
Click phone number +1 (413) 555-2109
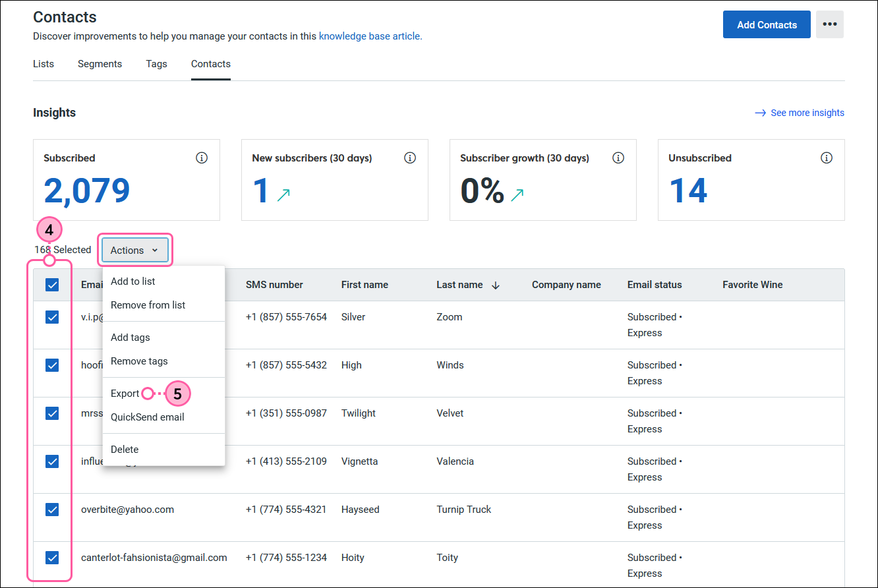pyautogui.click(x=286, y=461)
